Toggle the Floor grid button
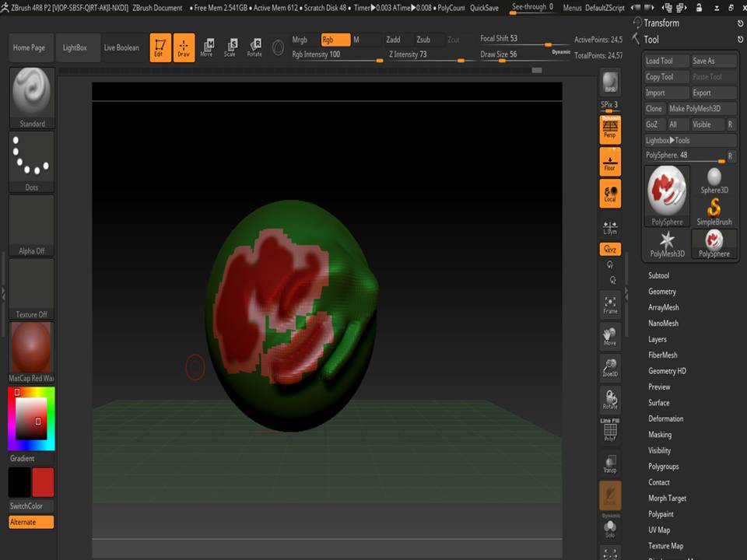Image resolution: width=747 pixels, height=560 pixels. coord(610,162)
